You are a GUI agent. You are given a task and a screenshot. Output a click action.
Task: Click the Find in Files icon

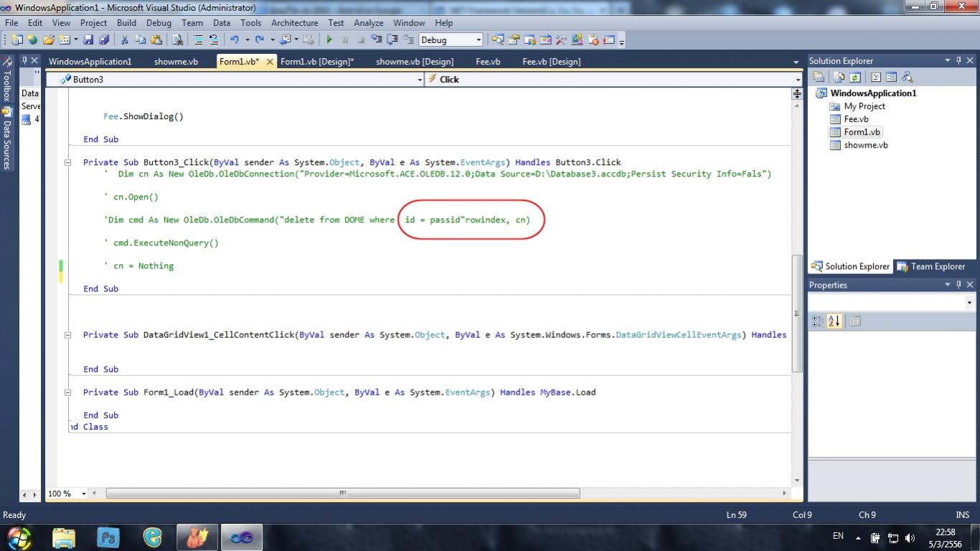pos(177,39)
